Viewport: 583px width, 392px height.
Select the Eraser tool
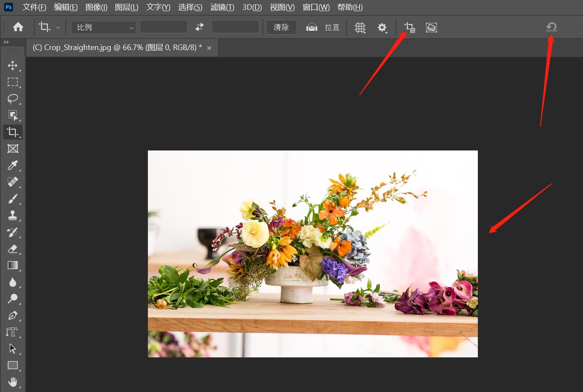[x=12, y=248]
